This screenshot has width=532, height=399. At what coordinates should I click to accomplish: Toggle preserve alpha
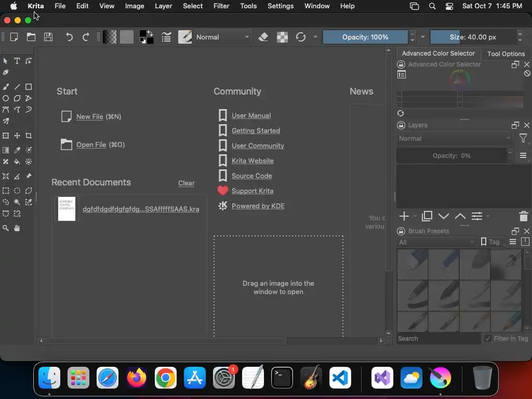pos(282,37)
